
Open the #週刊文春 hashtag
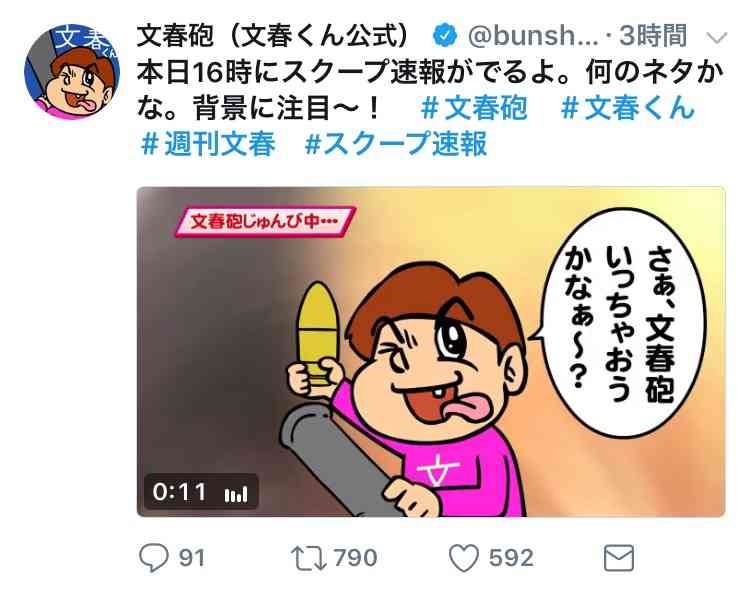tap(209, 144)
